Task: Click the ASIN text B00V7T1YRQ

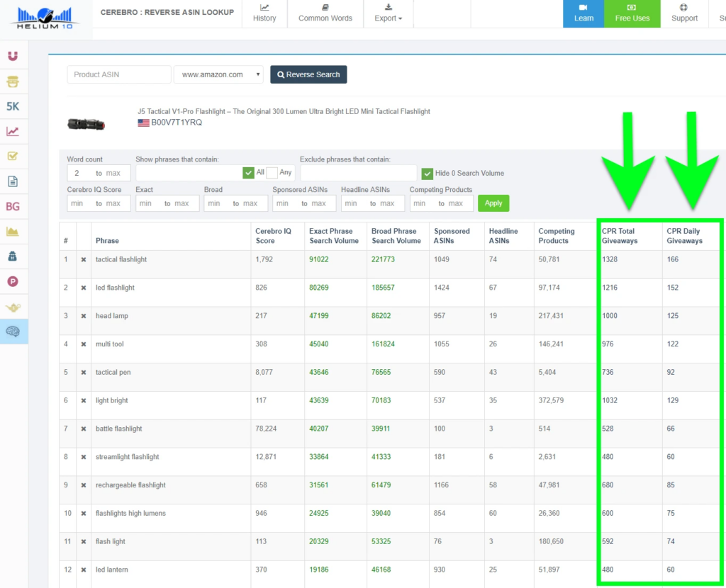Action: tap(177, 123)
